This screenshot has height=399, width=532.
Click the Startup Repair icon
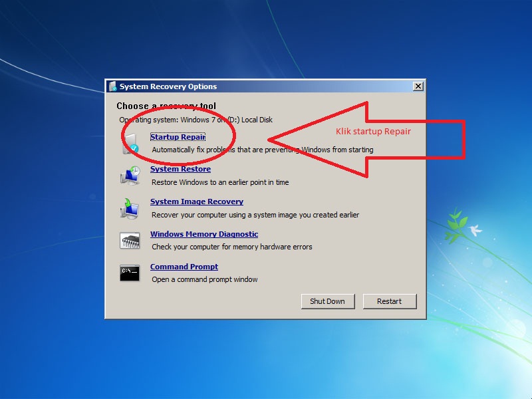[x=130, y=144]
